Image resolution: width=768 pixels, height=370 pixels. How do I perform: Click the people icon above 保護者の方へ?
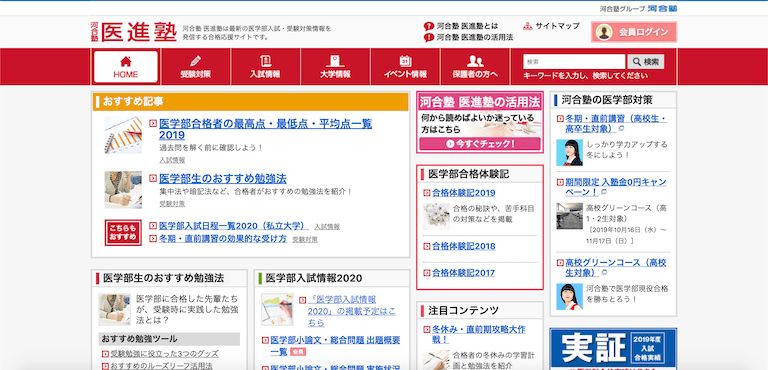[475, 61]
